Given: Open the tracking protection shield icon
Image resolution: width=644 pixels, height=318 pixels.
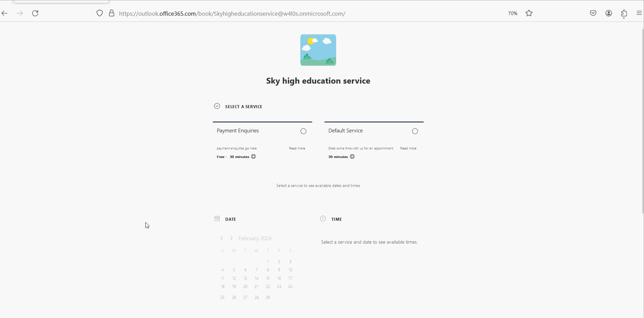Looking at the screenshot, I should [100, 13].
